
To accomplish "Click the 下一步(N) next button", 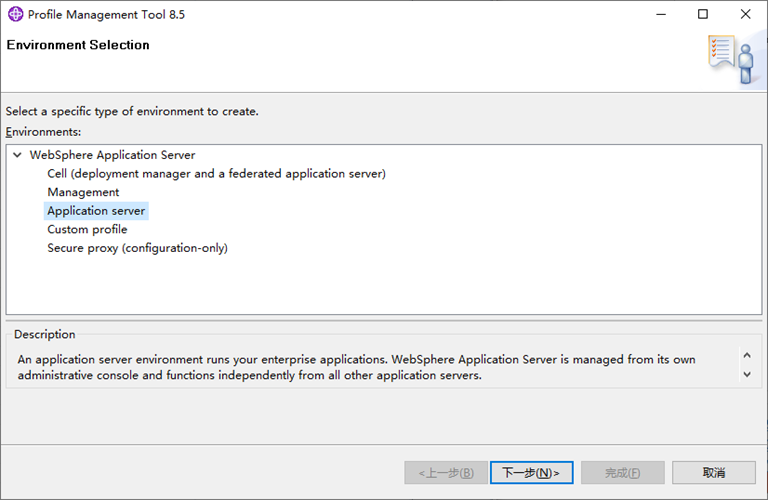I will (531, 473).
